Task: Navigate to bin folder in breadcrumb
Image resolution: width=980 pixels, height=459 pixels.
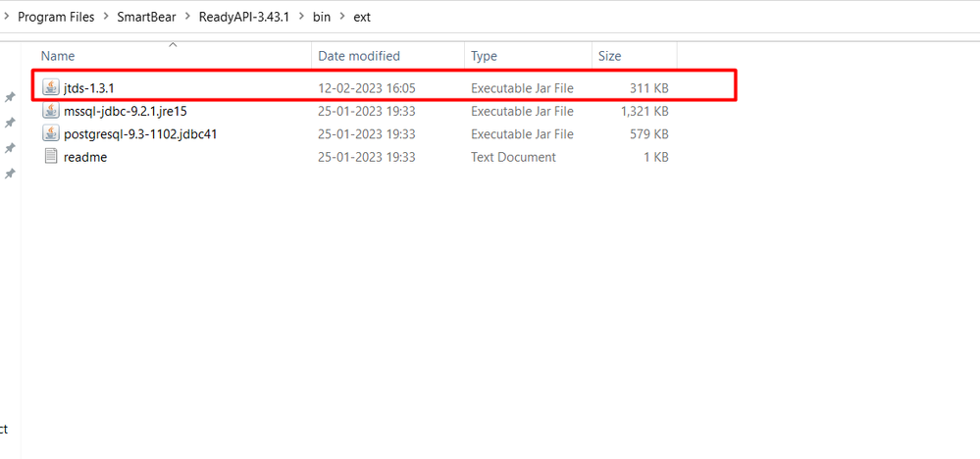Action: click(321, 17)
